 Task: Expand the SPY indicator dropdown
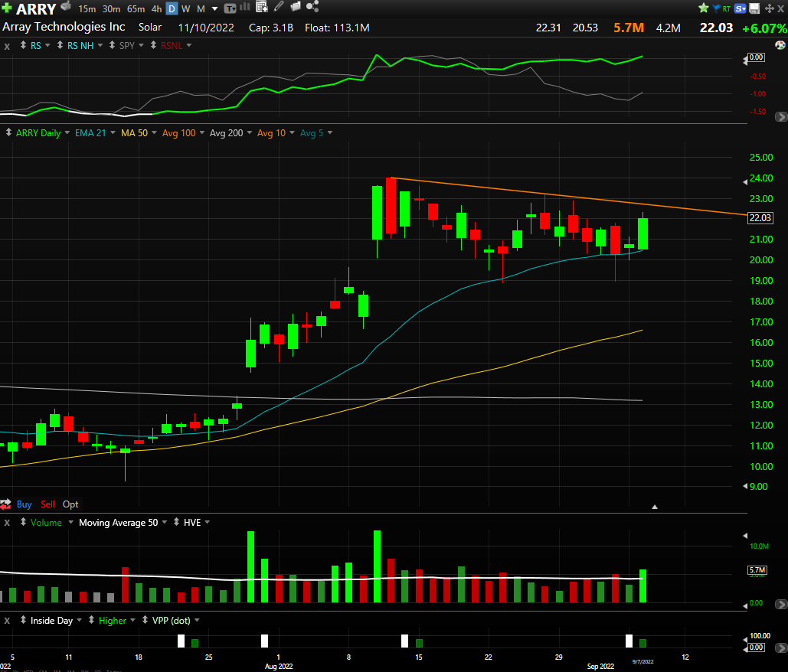pos(141,45)
